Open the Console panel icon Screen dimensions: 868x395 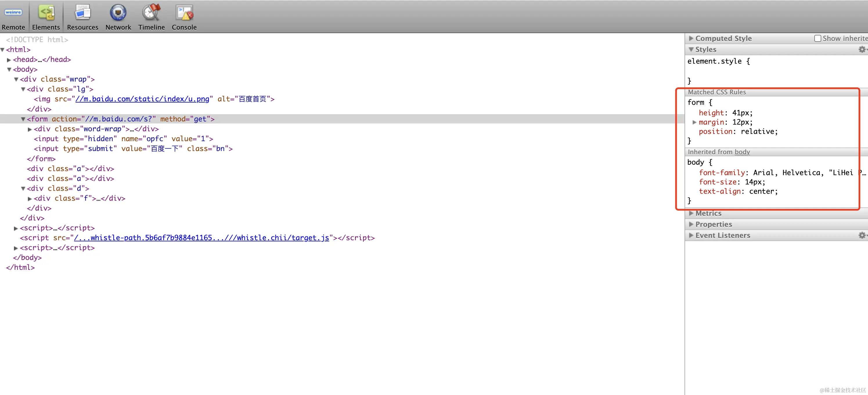click(184, 13)
